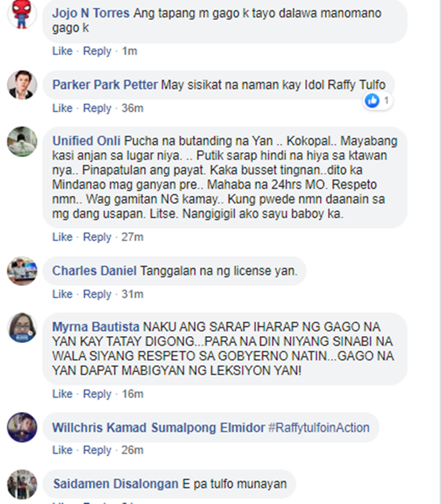Reply to Willchris Kamad's comment
The height and width of the screenshot is (504, 441).
97,450
